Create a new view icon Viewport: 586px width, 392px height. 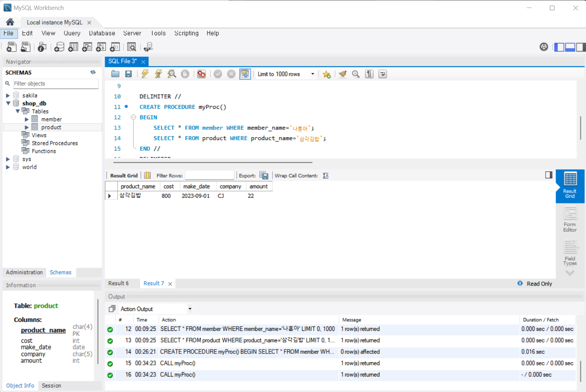click(87, 47)
